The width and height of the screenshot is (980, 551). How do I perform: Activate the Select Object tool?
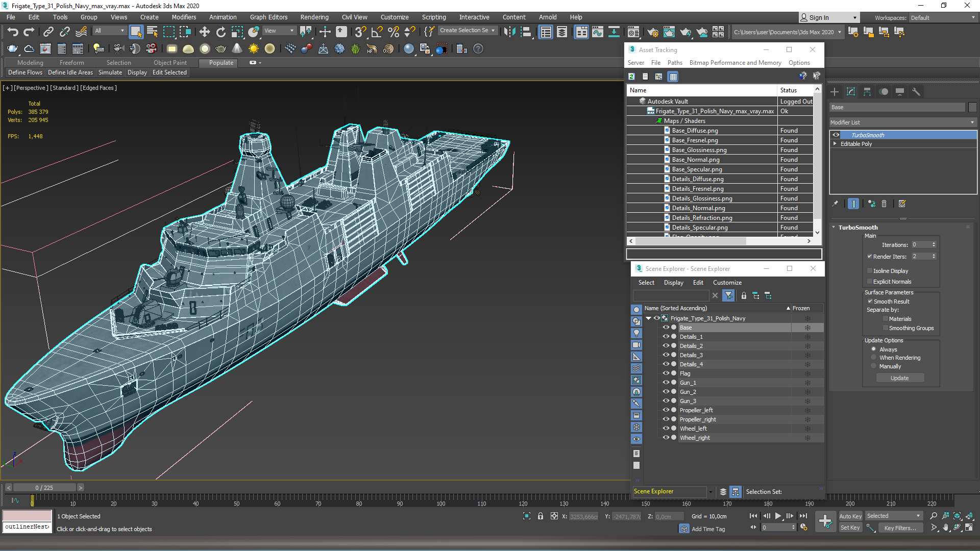(x=136, y=32)
